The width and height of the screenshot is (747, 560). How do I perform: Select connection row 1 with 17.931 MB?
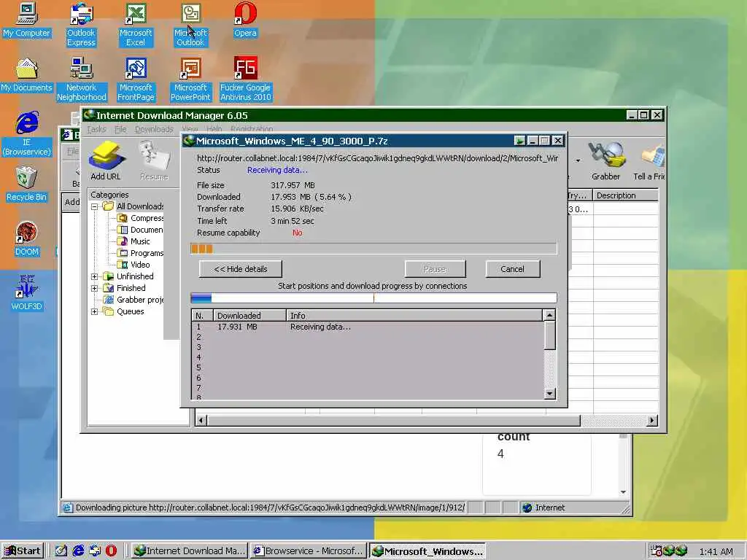pos(367,327)
